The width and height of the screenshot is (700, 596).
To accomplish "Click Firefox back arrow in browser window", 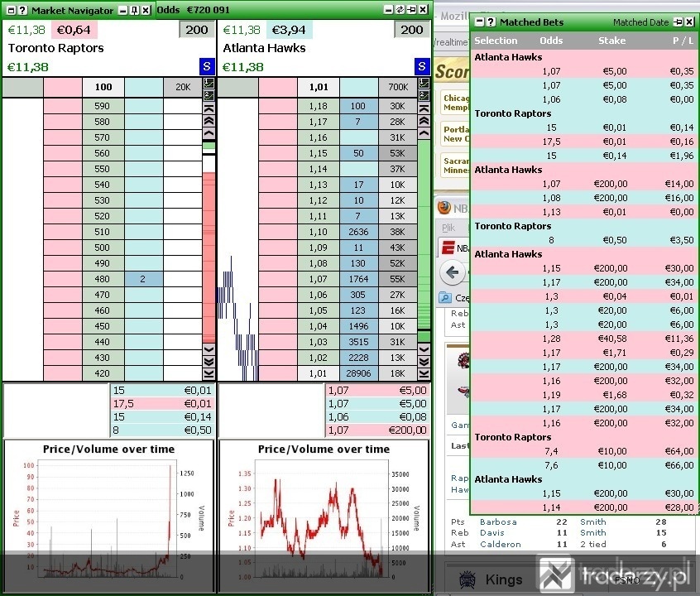I will tap(453, 272).
